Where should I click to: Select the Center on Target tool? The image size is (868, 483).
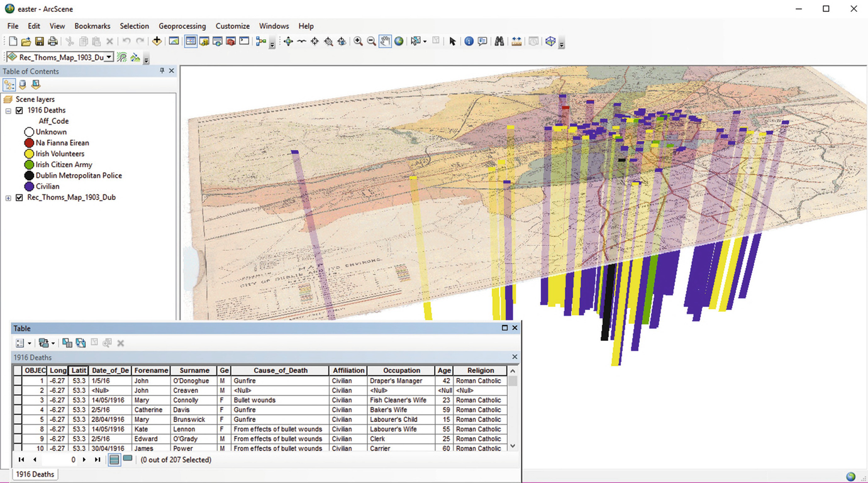[314, 42]
